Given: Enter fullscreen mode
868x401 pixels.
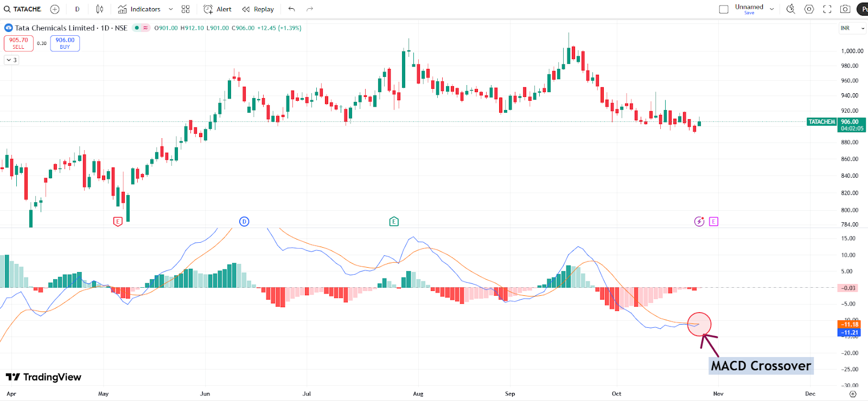Looking at the screenshot, I should point(827,9).
